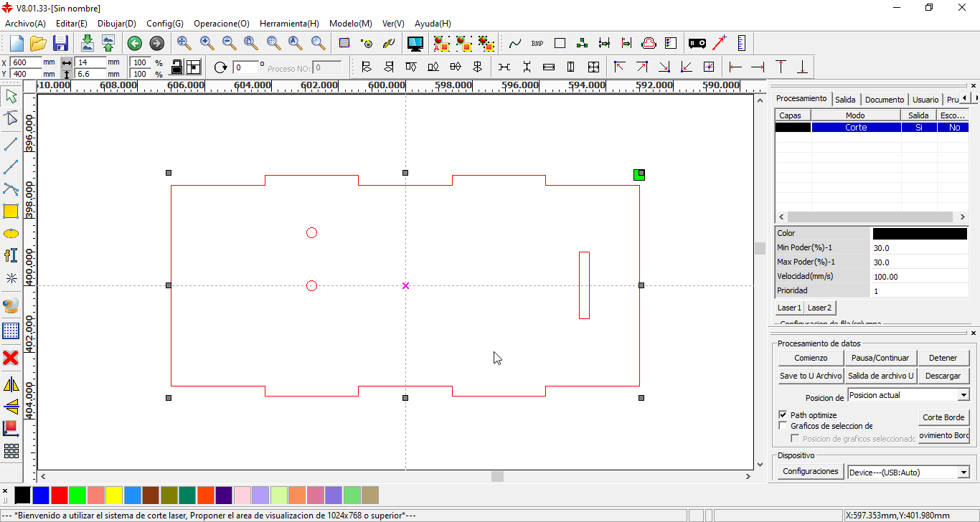980x522 pixels.
Task: Select the polyline drawing tool
Action: [11, 167]
